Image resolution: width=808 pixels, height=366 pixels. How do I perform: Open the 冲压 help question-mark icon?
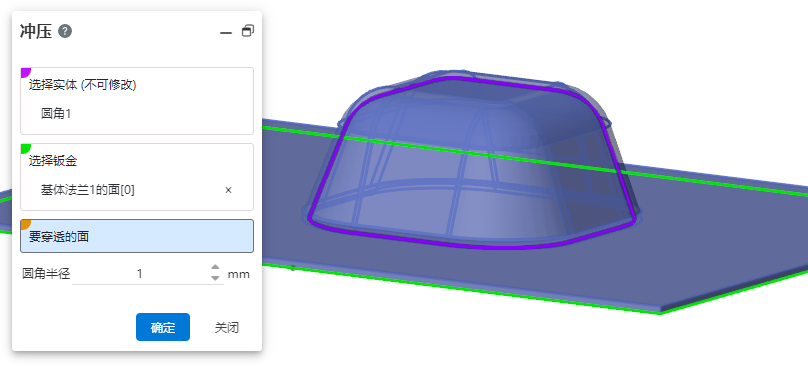tap(65, 31)
